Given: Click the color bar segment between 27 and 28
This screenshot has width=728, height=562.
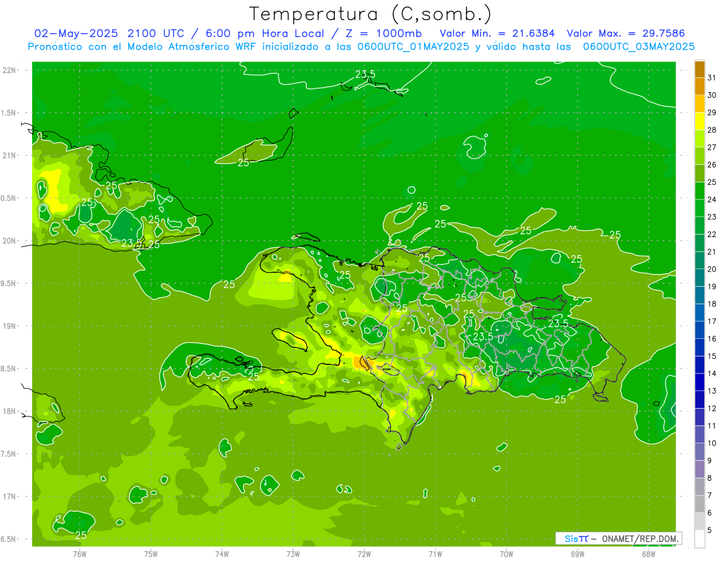Looking at the screenshot, I should coord(699,138).
